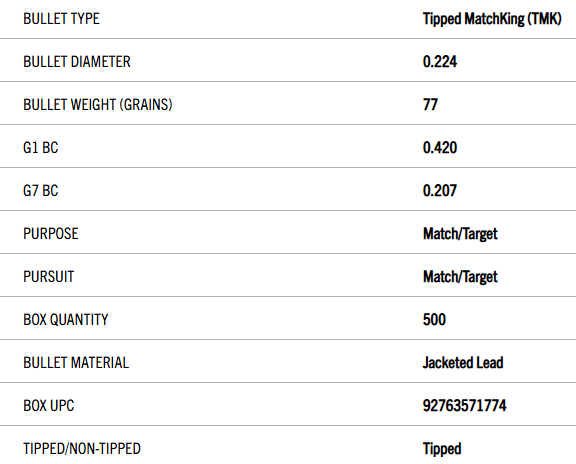Select the 0.207 G7 BC value

440,191
